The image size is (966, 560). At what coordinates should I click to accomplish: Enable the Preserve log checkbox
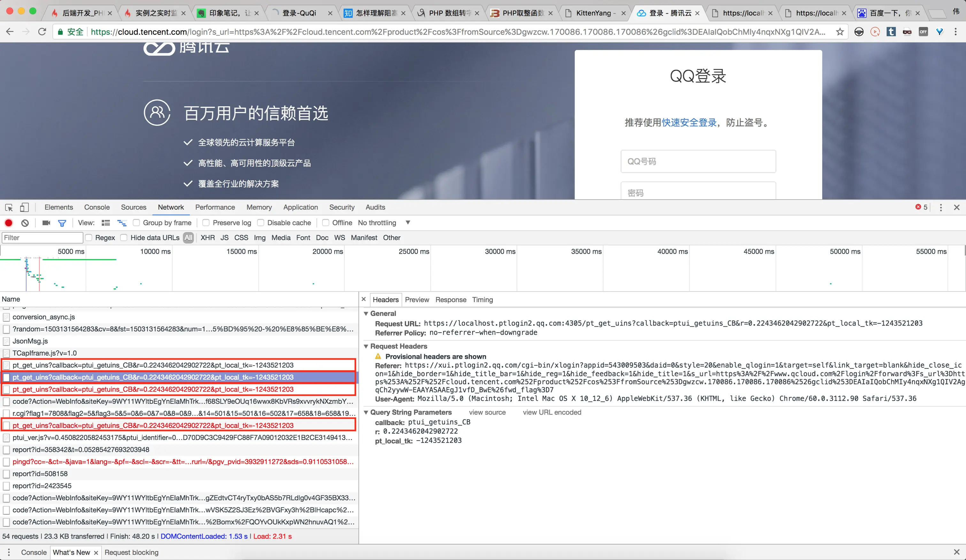(206, 223)
